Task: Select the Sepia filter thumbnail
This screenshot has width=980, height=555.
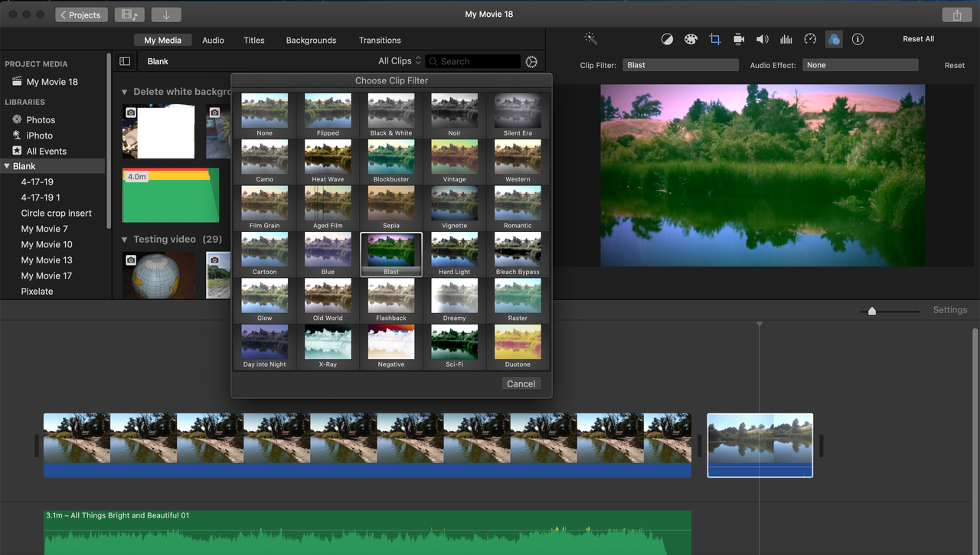Action: click(390, 203)
